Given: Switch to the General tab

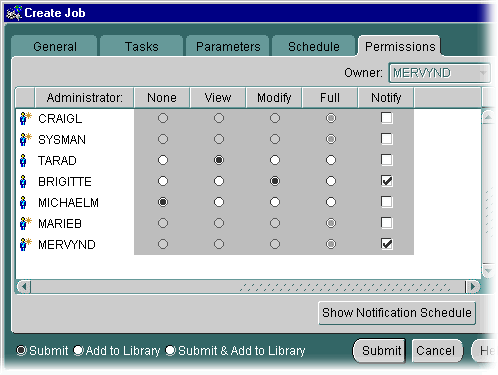Looking at the screenshot, I should (x=55, y=47).
